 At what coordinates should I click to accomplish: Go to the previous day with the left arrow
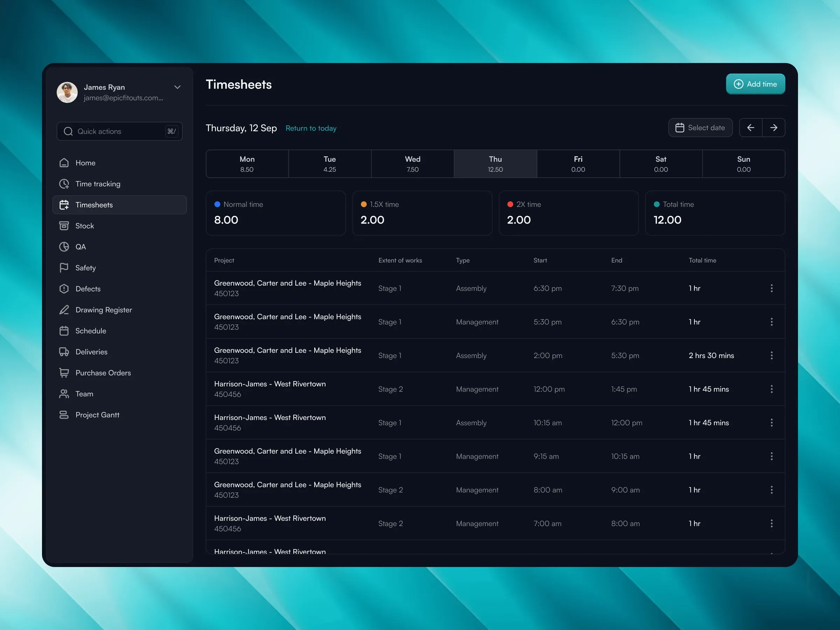point(750,128)
